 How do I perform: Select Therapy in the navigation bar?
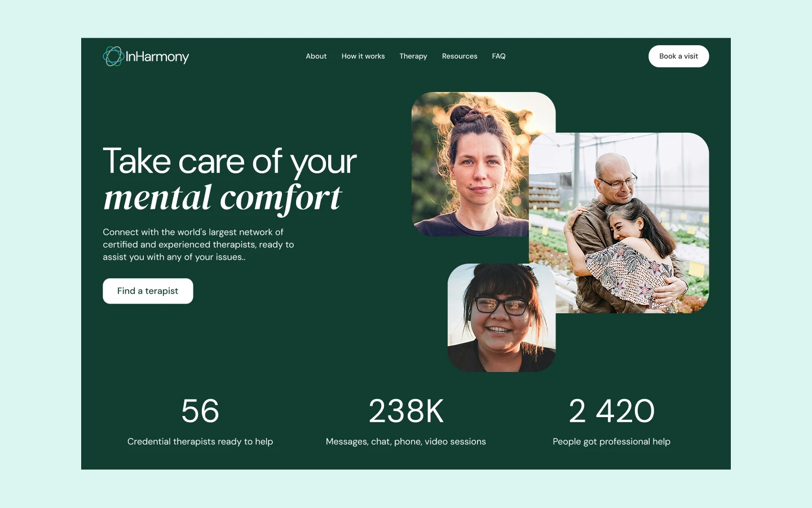(413, 56)
